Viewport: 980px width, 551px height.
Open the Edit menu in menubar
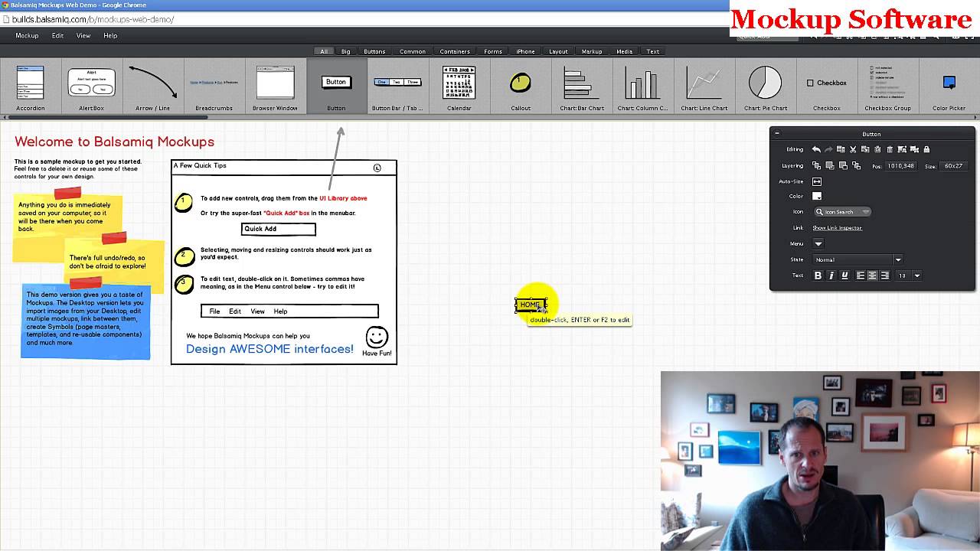click(57, 36)
